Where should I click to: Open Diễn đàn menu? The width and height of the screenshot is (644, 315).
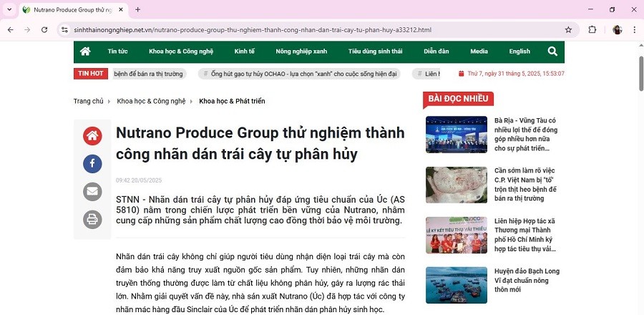(436, 52)
